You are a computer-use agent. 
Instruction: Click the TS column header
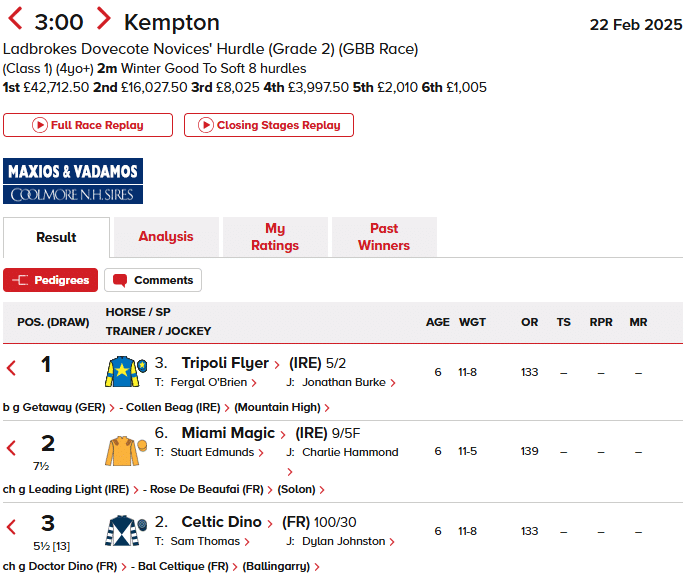point(564,322)
